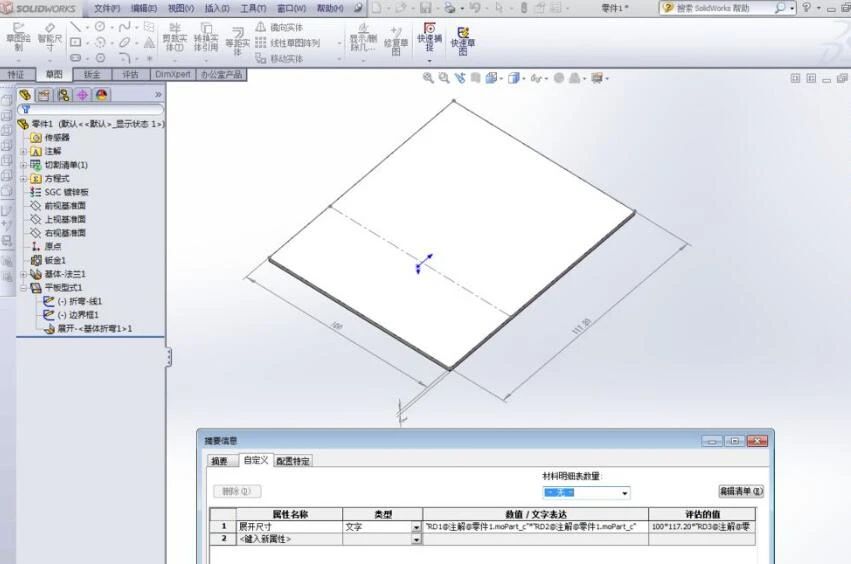This screenshot has width=851, height=564.
Task: Click the 草图绘制 sketch tool
Action: (18, 38)
